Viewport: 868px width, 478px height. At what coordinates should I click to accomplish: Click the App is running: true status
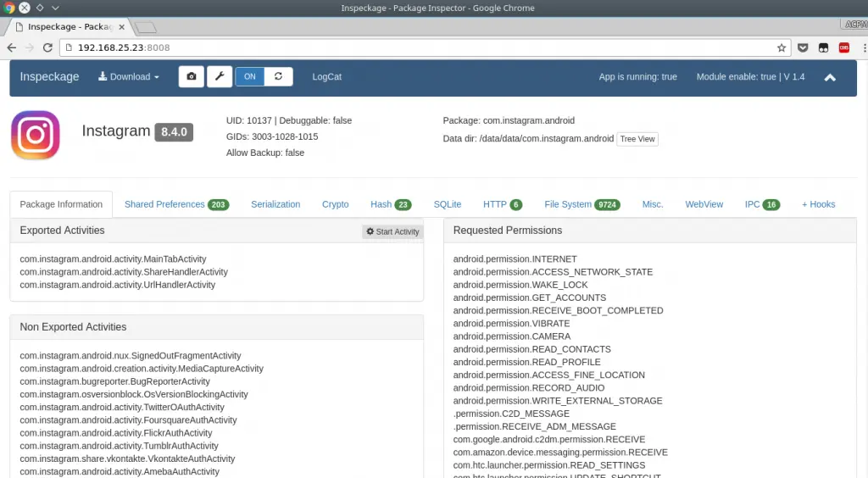click(637, 77)
